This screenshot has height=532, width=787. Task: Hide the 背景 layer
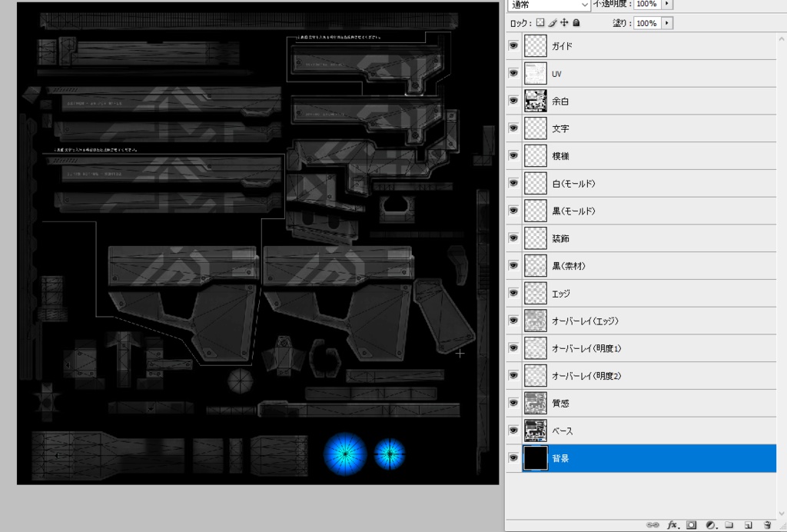513,457
